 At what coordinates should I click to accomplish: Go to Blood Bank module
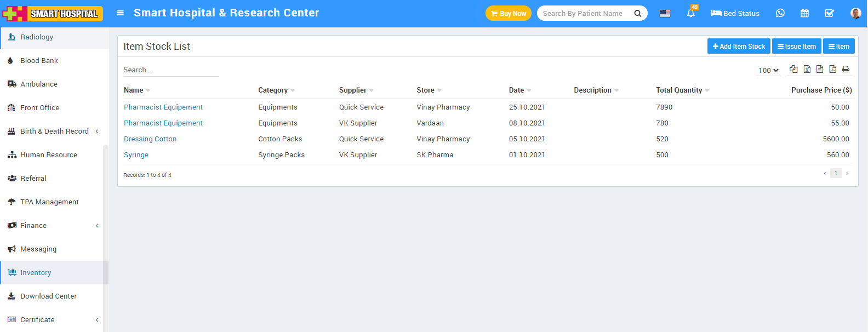39,60
